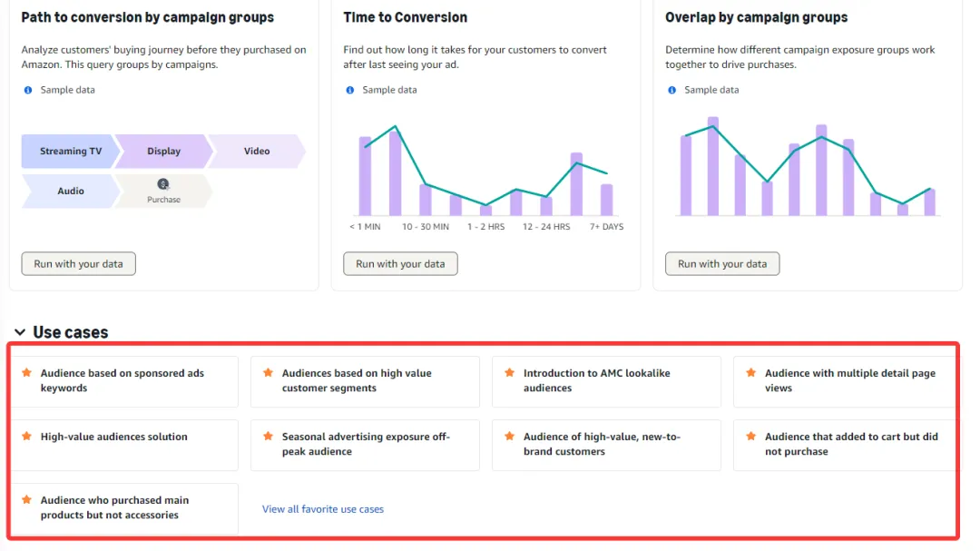
Task: Run Overlap by campaign groups with your data
Action: tap(722, 264)
